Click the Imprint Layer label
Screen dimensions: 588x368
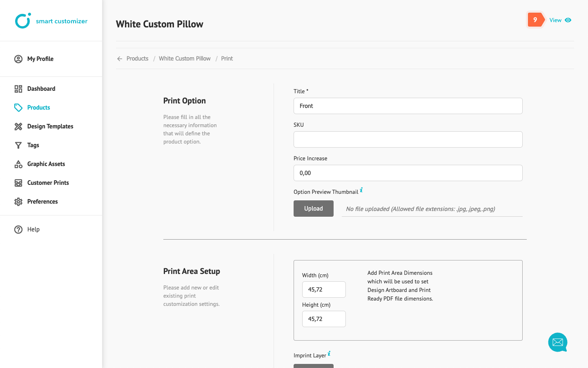[310, 355]
